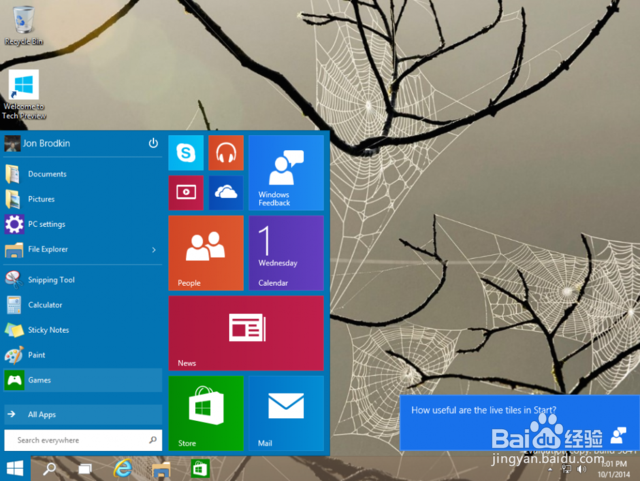This screenshot has width=640, height=481.
Task: Launch Sticky Notes
Action: [x=83, y=330]
